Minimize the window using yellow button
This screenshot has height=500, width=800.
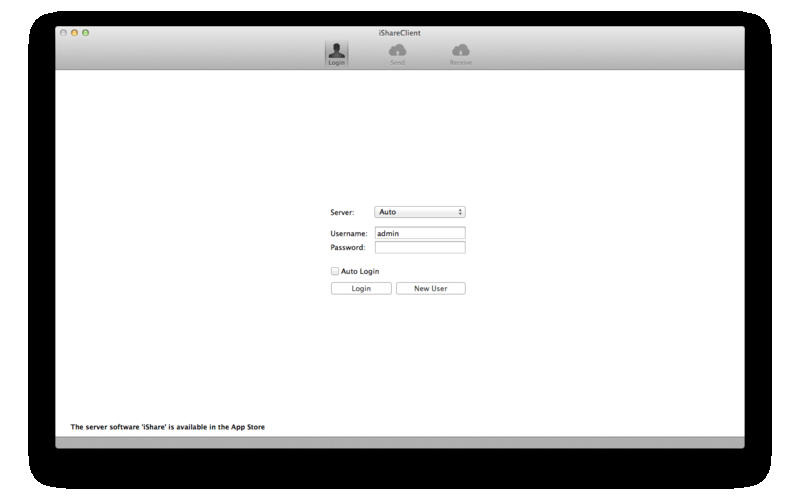(x=74, y=33)
